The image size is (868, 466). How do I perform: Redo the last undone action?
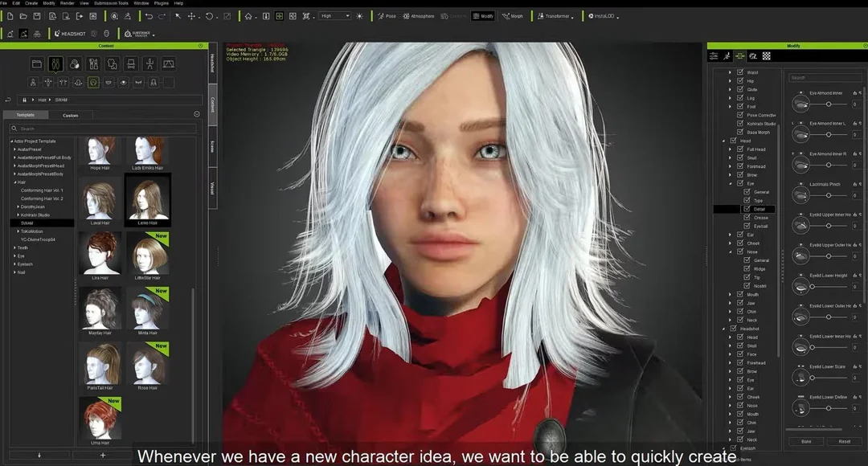pyautogui.click(x=162, y=17)
